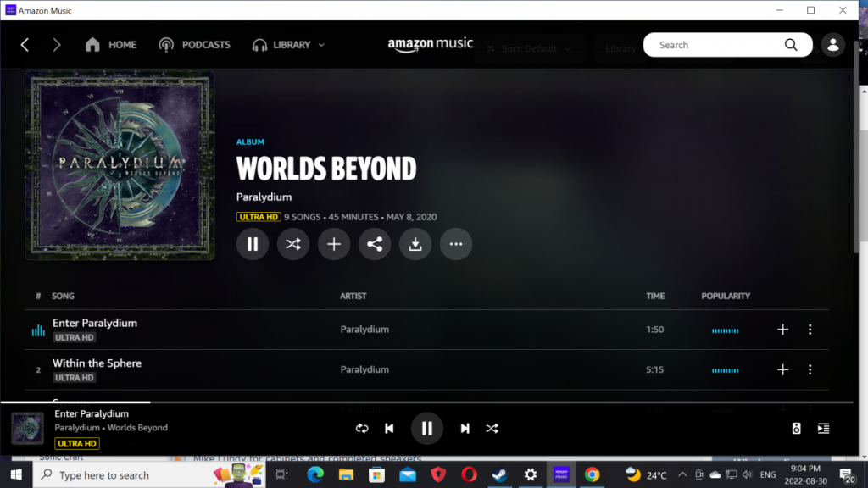Image resolution: width=868 pixels, height=488 pixels.
Task: Open the Home page
Action: coord(111,45)
